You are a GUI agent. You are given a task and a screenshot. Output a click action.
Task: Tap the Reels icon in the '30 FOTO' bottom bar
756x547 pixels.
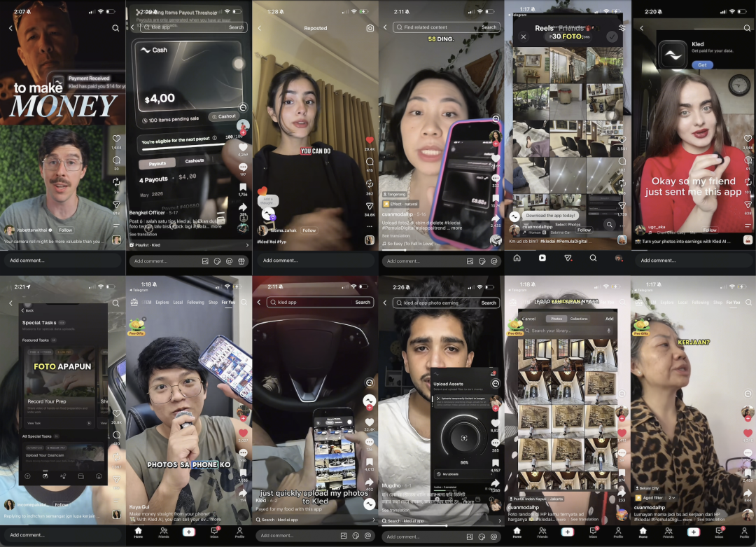tap(542, 258)
